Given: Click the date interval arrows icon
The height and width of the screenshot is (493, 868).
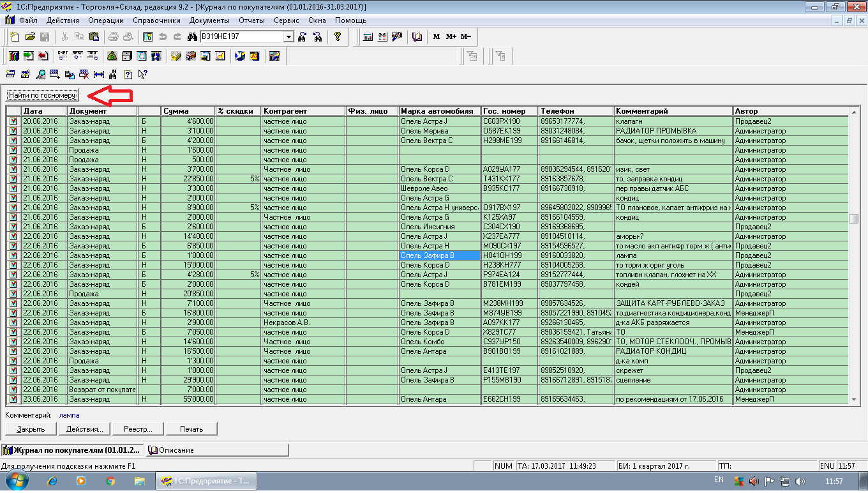Looking at the screenshot, I should point(98,75).
